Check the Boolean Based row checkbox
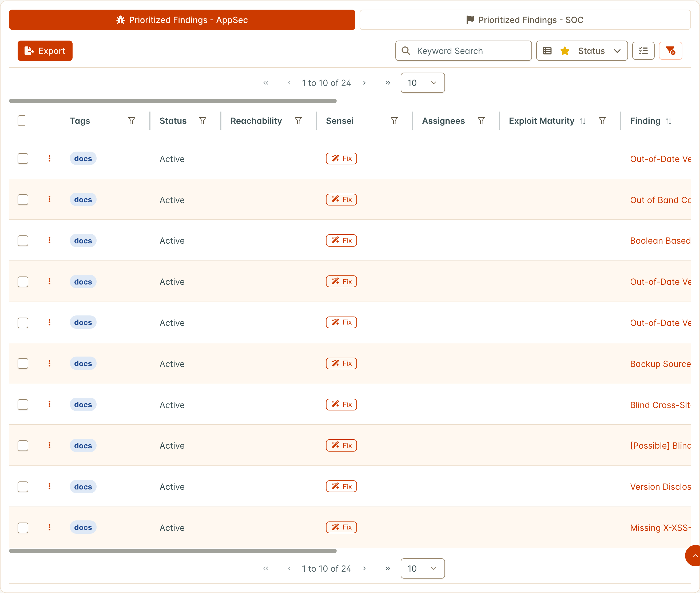The width and height of the screenshot is (700, 593). pos(23,241)
